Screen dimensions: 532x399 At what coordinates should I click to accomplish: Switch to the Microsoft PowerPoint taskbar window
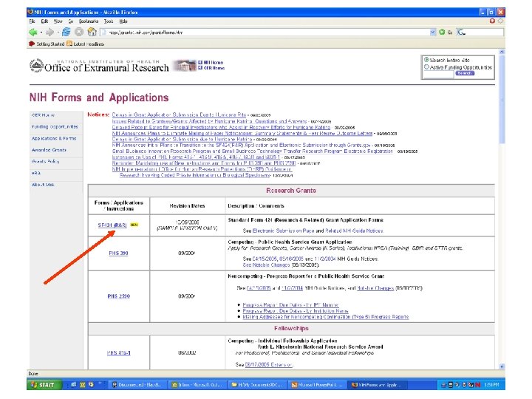coord(317,385)
